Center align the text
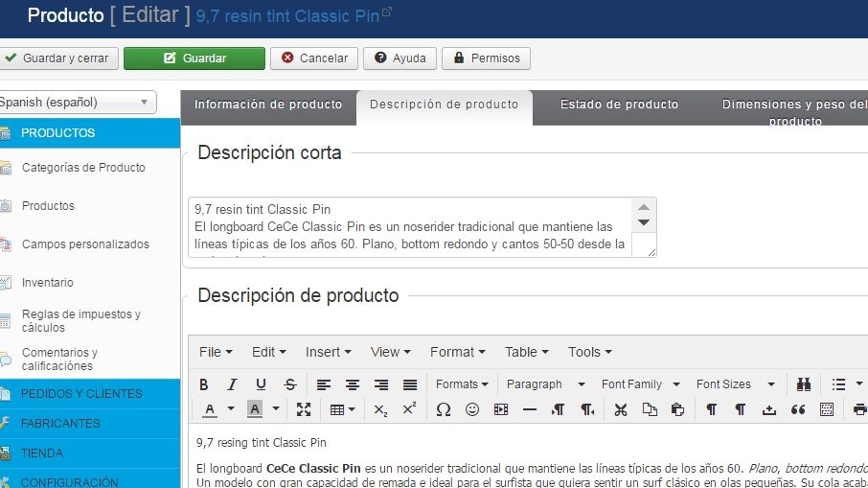This screenshot has width=868, height=488. coord(353,384)
